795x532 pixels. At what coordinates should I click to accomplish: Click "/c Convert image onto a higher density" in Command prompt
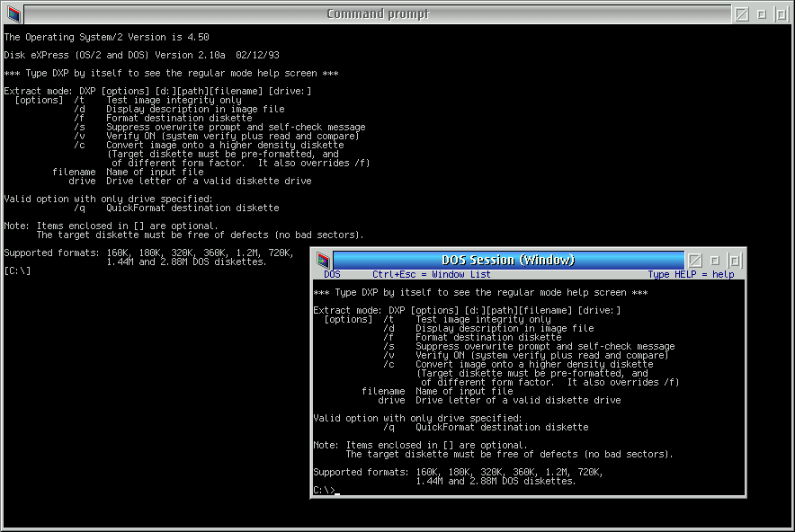pyautogui.click(x=209, y=145)
